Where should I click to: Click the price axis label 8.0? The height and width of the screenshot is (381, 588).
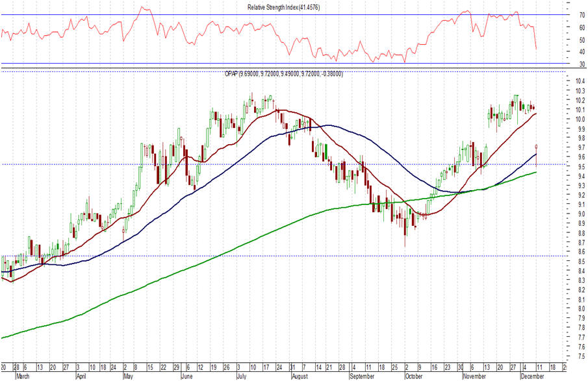tap(582, 309)
